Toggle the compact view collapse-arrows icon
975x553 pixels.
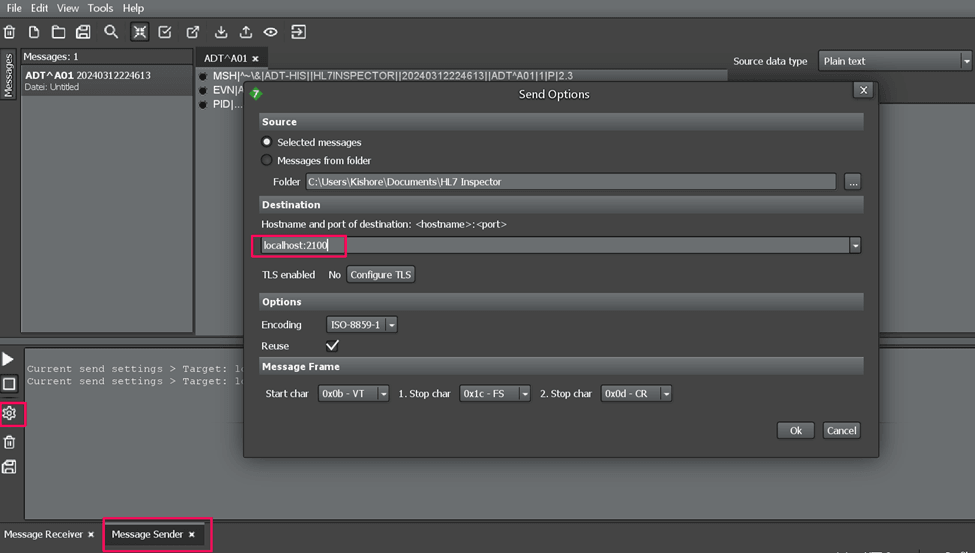pyautogui.click(x=139, y=32)
